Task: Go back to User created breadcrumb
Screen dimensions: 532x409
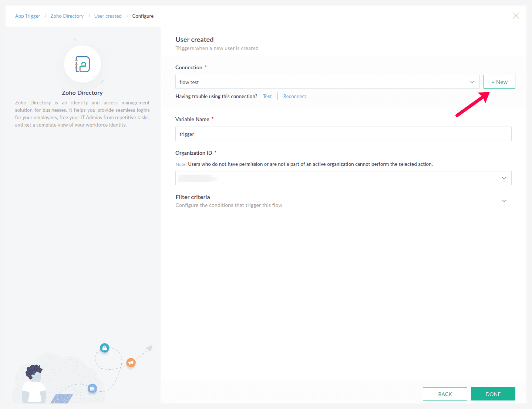Action: pos(108,16)
